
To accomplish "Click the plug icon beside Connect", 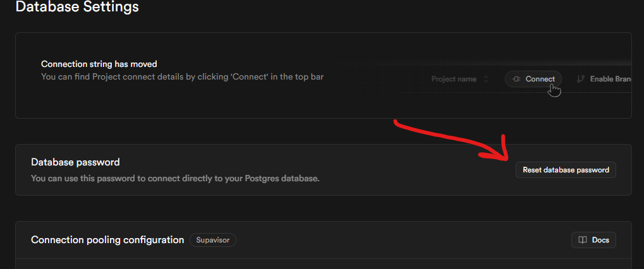I will [x=516, y=79].
